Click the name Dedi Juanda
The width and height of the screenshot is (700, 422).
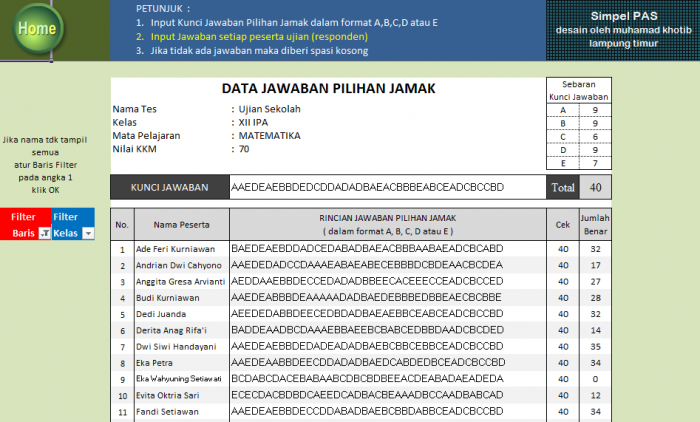161,314
